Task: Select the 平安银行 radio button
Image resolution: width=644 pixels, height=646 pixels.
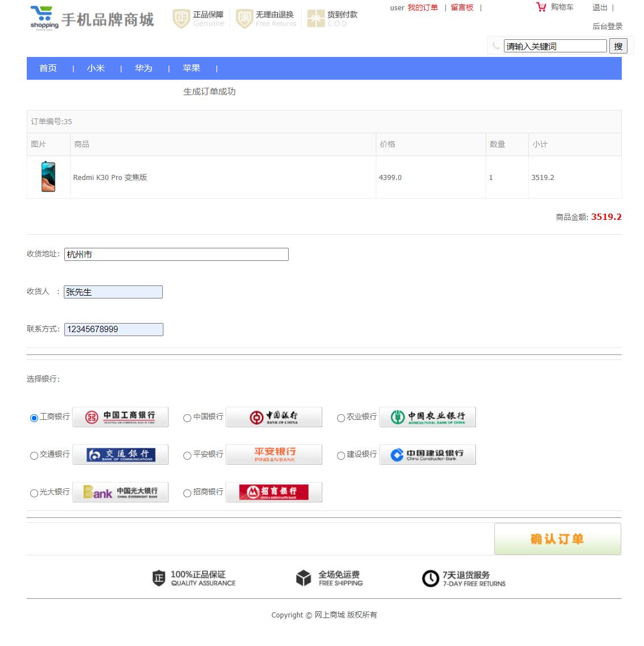Action: 187,455
